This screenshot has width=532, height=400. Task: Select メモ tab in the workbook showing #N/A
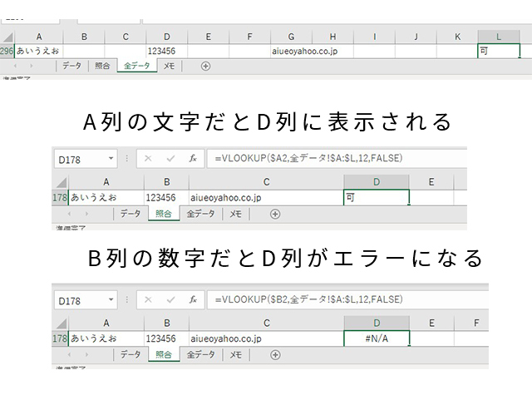coord(235,354)
